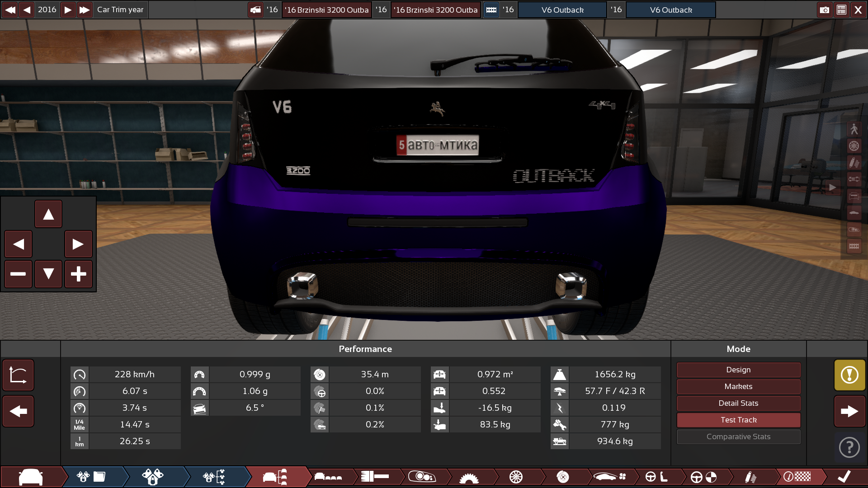Capture a screenshot using the camera icon
Image resolution: width=868 pixels, height=488 pixels.
tap(825, 9)
